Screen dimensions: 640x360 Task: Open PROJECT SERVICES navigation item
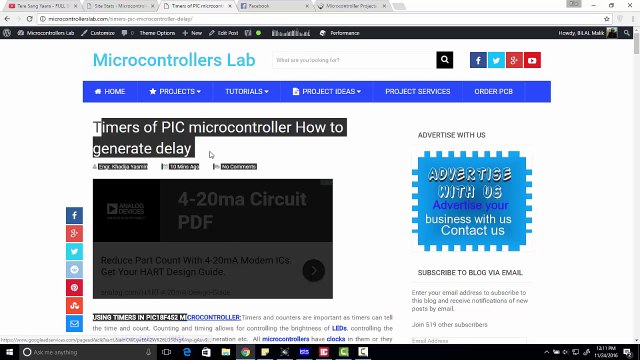(418, 91)
